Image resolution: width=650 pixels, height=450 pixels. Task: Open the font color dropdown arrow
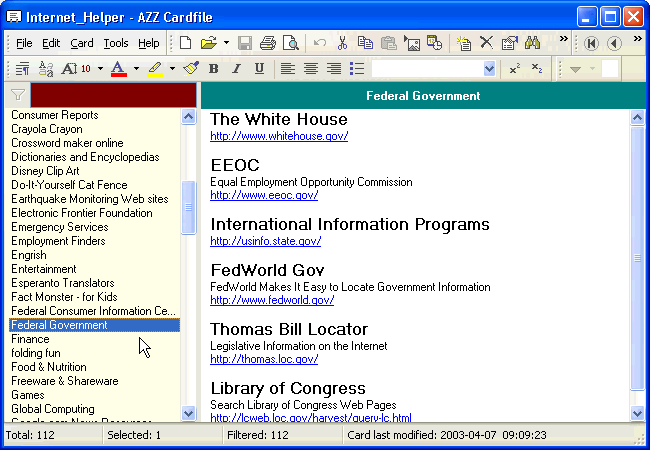[136, 68]
